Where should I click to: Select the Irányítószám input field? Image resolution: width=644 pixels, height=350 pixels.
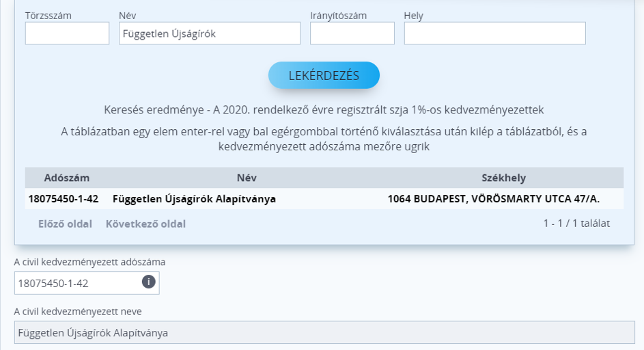(x=352, y=33)
